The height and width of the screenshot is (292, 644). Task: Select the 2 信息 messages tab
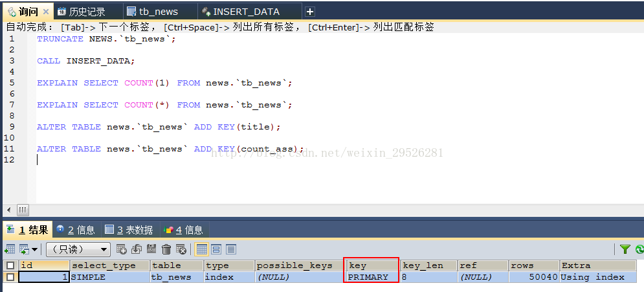coord(75,230)
